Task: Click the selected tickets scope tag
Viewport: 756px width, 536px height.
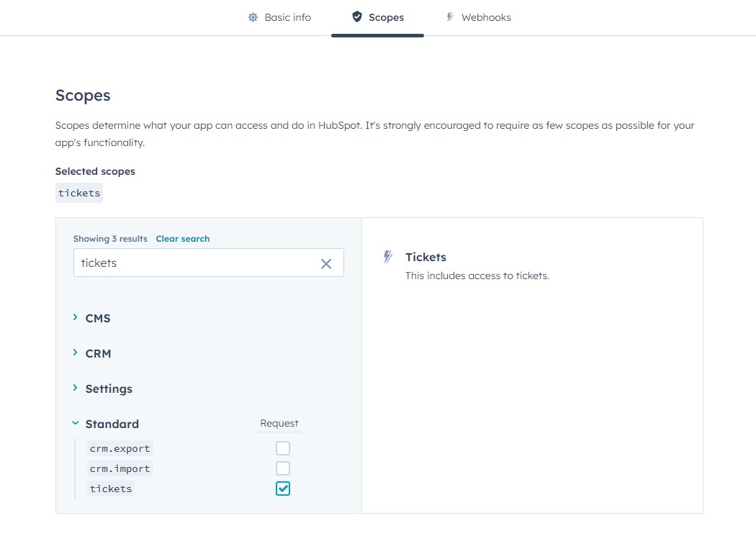Action: tap(79, 193)
